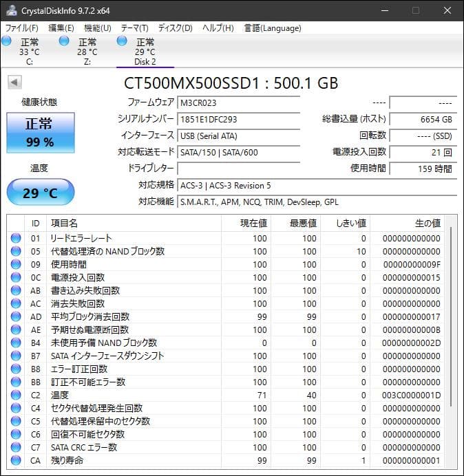Viewport: 464px width, 476px height.
Task: Click the standard field ACS-3 Revision 5
Action: [x=317, y=185]
